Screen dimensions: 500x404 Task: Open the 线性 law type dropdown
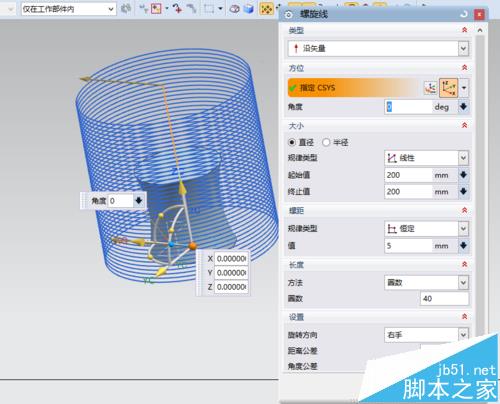[426, 158]
